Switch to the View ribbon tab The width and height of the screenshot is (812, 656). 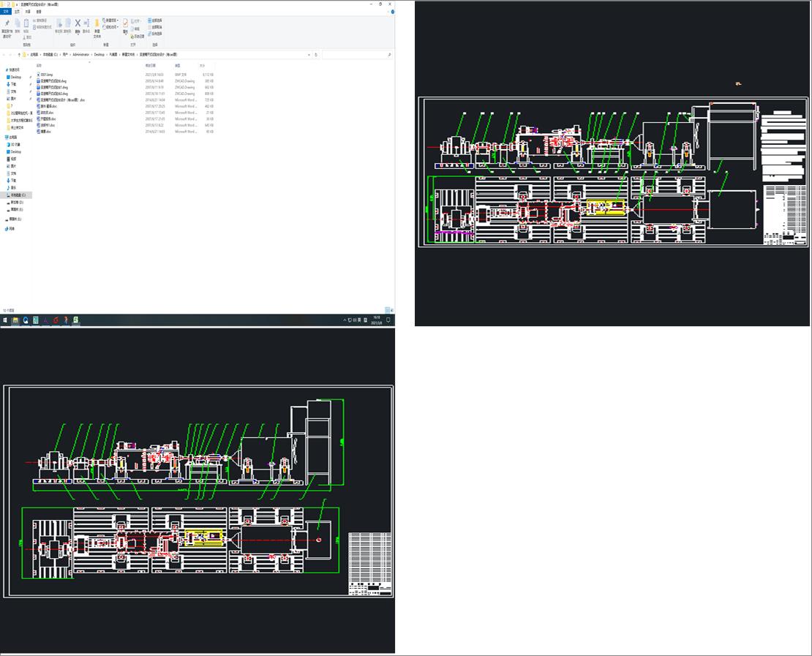[x=39, y=12]
